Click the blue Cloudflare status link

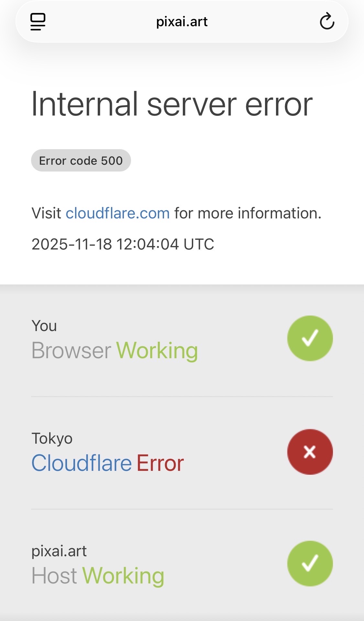coord(82,463)
